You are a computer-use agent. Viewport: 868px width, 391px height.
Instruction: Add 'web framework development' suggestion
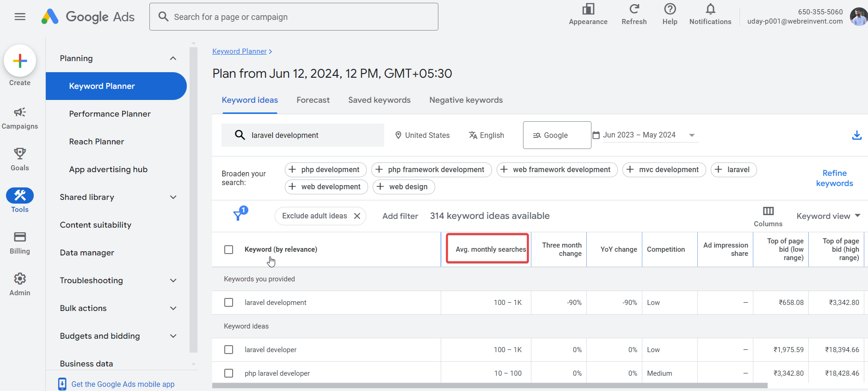(x=557, y=170)
